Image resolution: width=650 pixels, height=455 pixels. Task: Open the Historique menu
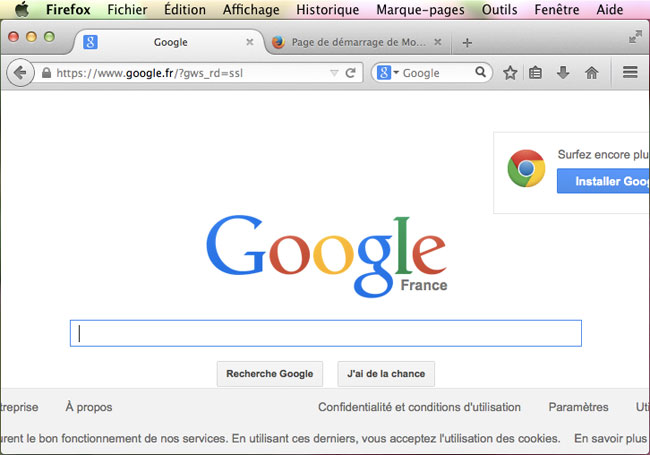coord(327,10)
